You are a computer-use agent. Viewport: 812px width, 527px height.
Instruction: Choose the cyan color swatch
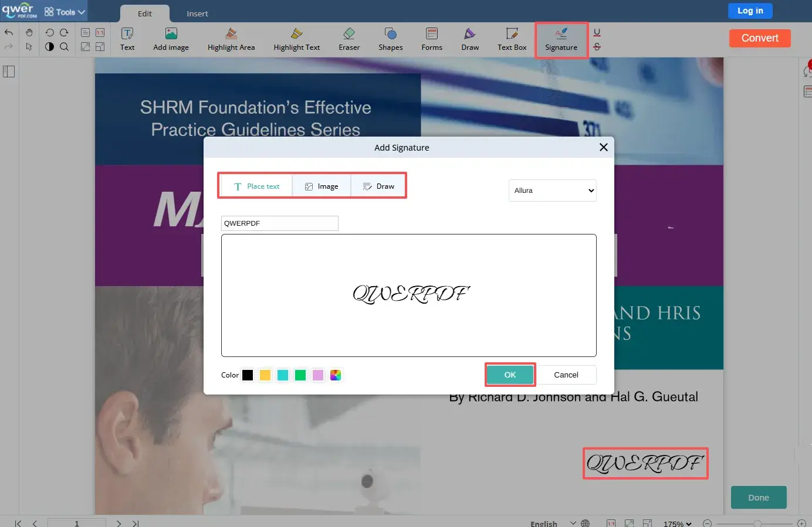283,375
